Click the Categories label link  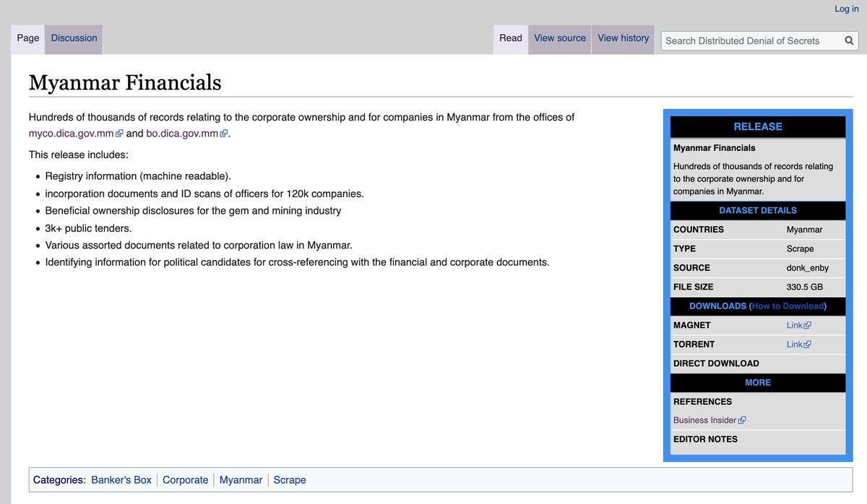coord(58,480)
